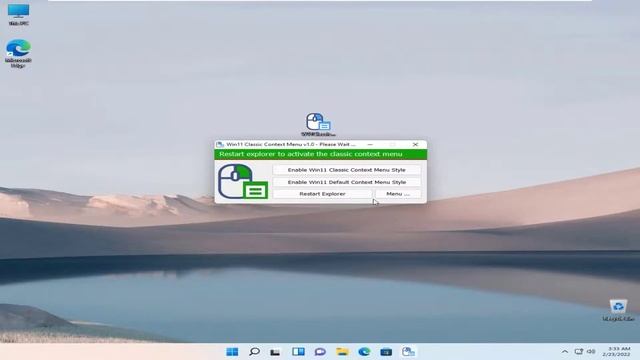Switch to Win11 Classic Context Menu taskbar icon
Viewport: 640px width, 360px height.
point(408,351)
